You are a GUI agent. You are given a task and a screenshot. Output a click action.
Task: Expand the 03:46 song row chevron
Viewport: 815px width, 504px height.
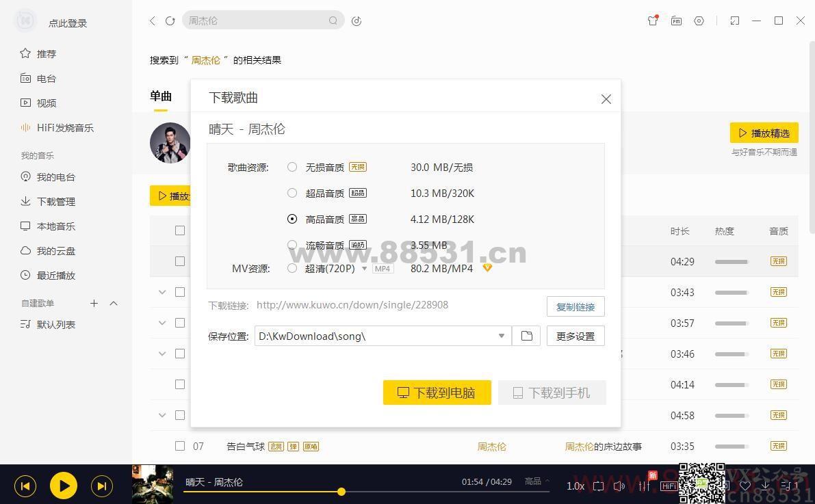click(x=162, y=354)
